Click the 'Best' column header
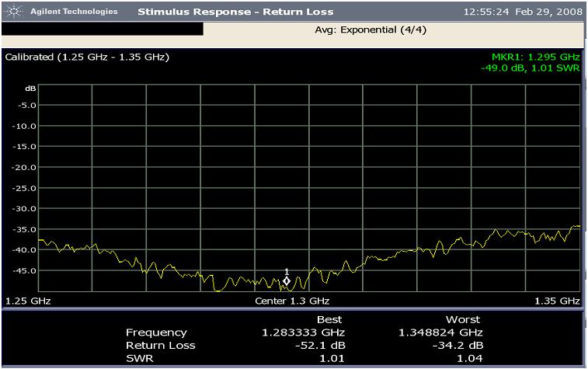The height and width of the screenshot is (369, 588). [329, 319]
